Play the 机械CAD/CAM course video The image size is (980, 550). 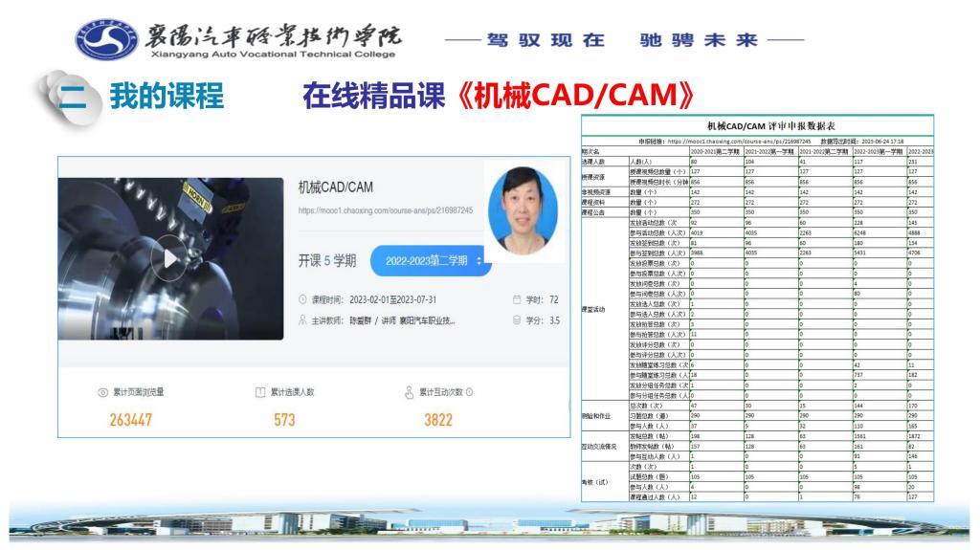tap(169, 258)
